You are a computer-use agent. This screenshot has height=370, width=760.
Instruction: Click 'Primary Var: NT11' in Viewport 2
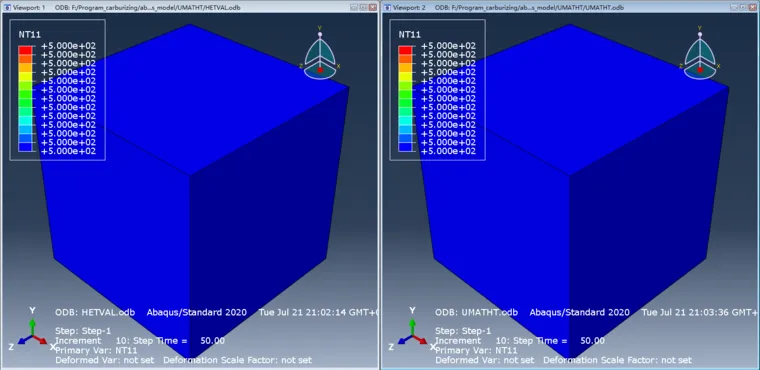pos(476,350)
